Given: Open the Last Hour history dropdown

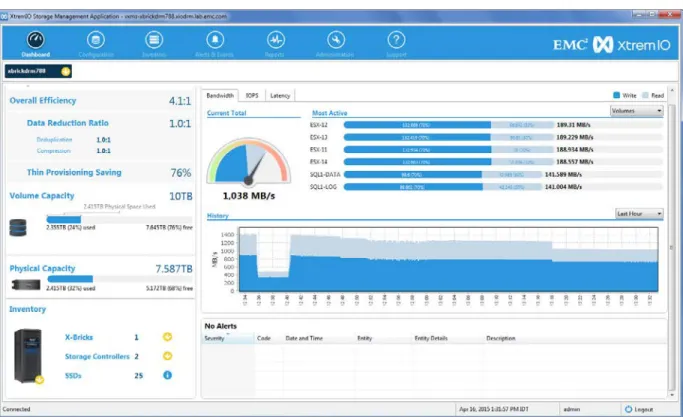Looking at the screenshot, I should click(639, 214).
